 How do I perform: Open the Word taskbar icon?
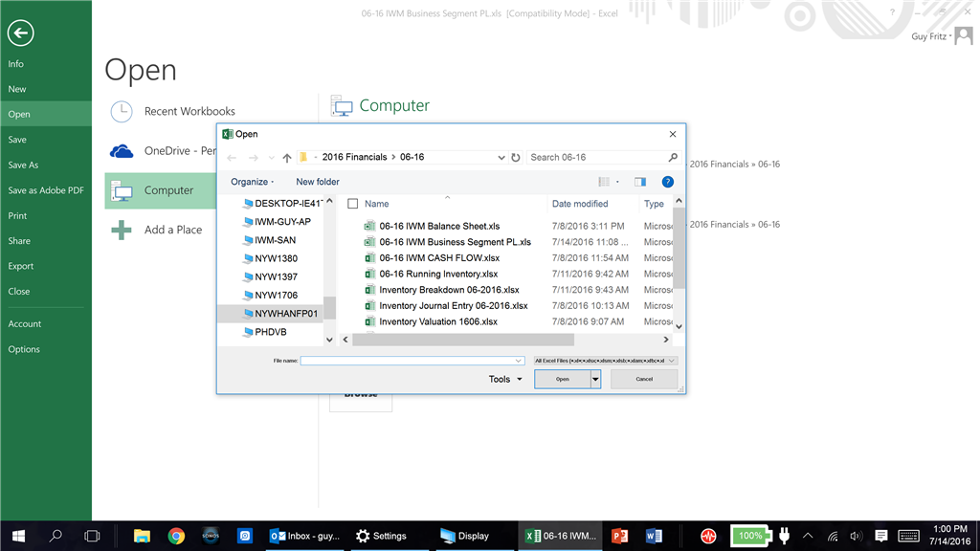656,536
